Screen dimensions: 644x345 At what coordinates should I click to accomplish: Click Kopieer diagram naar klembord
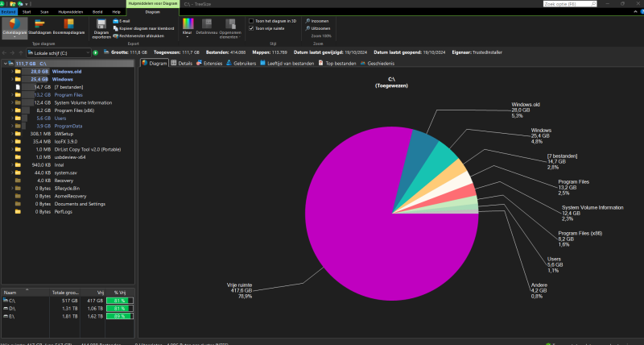(144, 28)
